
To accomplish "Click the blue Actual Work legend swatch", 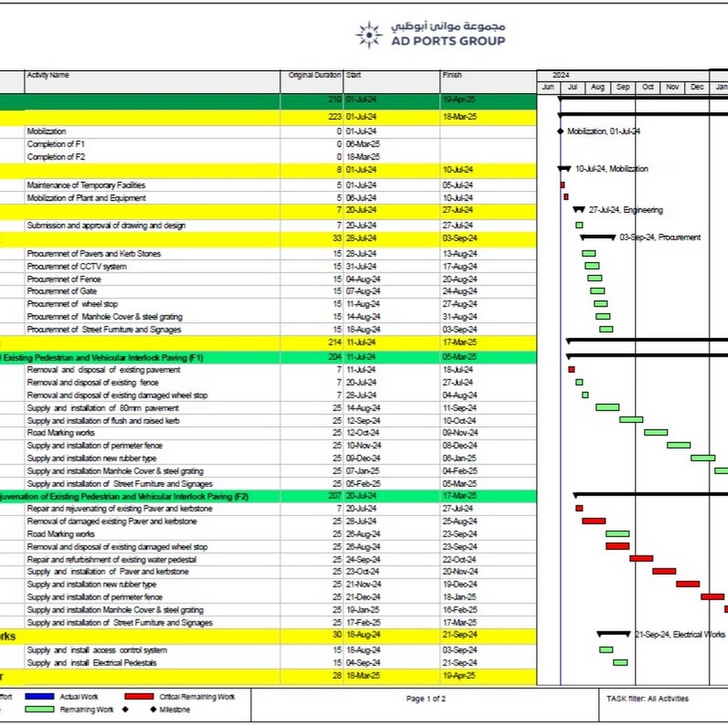I will click(x=40, y=696).
